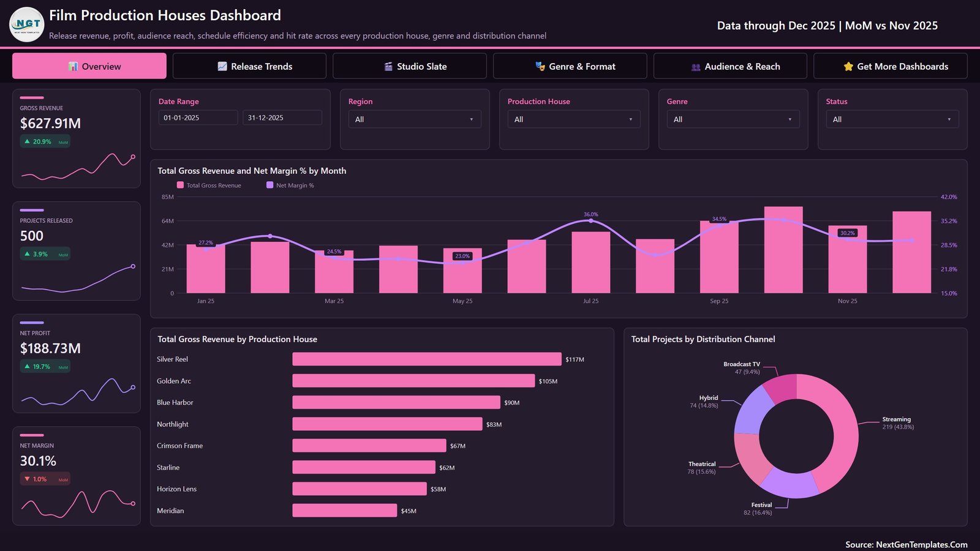Screen dimensions: 980x551
Task: Click the Genre & Format masks icon
Action: [x=540, y=66]
